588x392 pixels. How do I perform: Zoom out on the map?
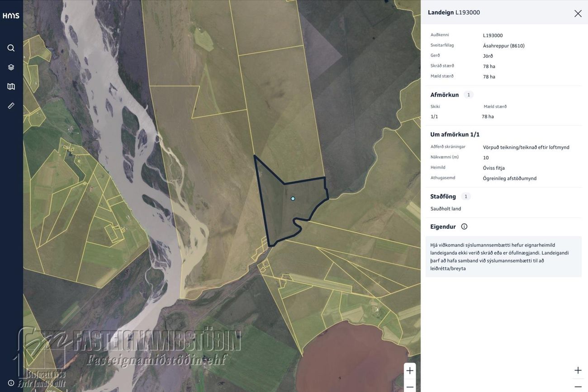410,387
